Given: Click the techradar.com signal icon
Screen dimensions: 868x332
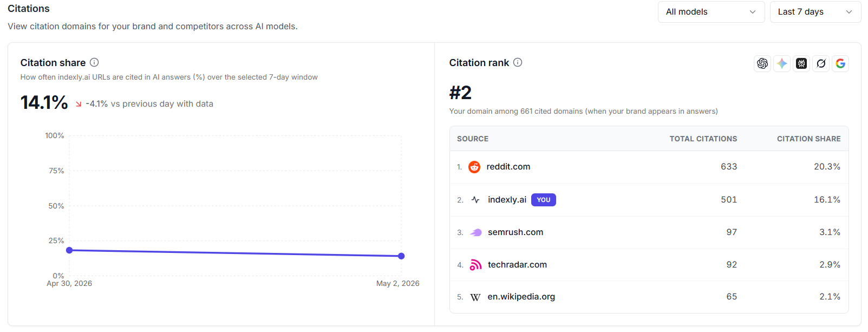Looking at the screenshot, I should click(x=475, y=265).
